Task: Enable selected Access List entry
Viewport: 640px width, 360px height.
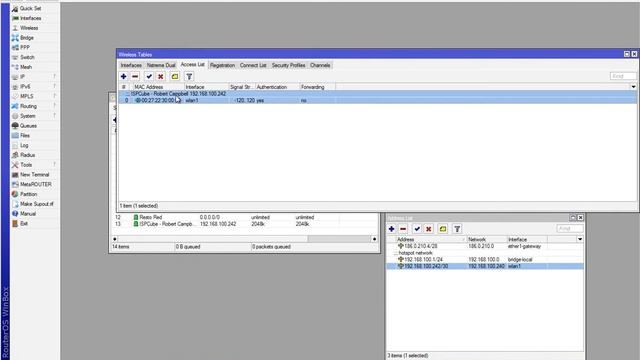Action: click(149, 76)
